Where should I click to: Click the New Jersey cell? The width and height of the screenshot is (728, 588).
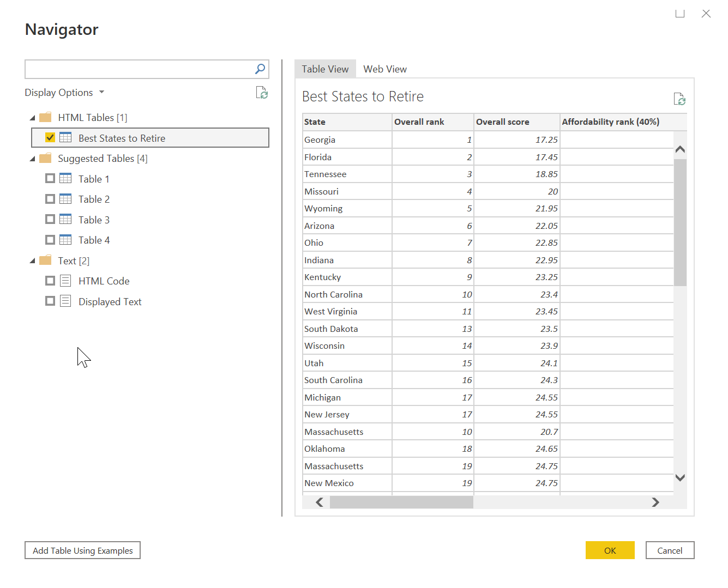pyautogui.click(x=347, y=414)
